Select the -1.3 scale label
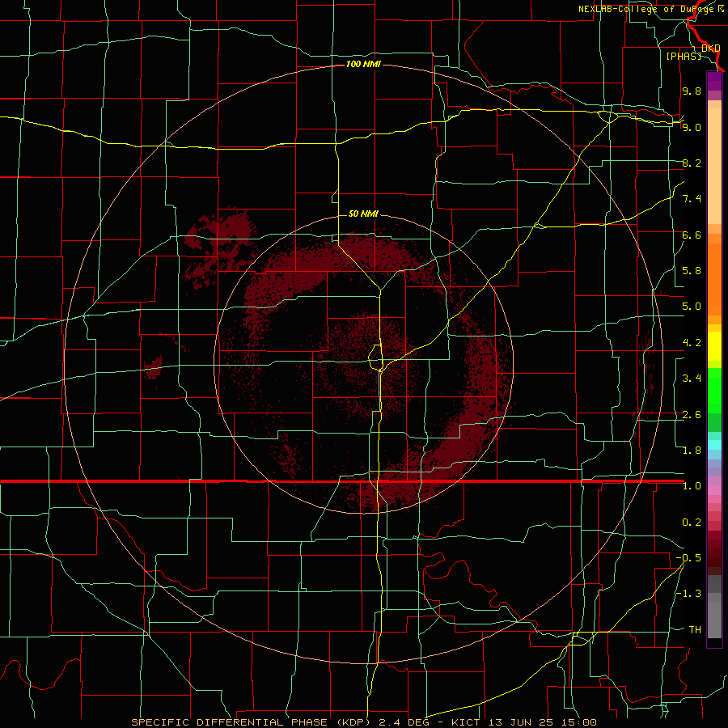Viewport: 728px width, 728px height. (x=688, y=594)
